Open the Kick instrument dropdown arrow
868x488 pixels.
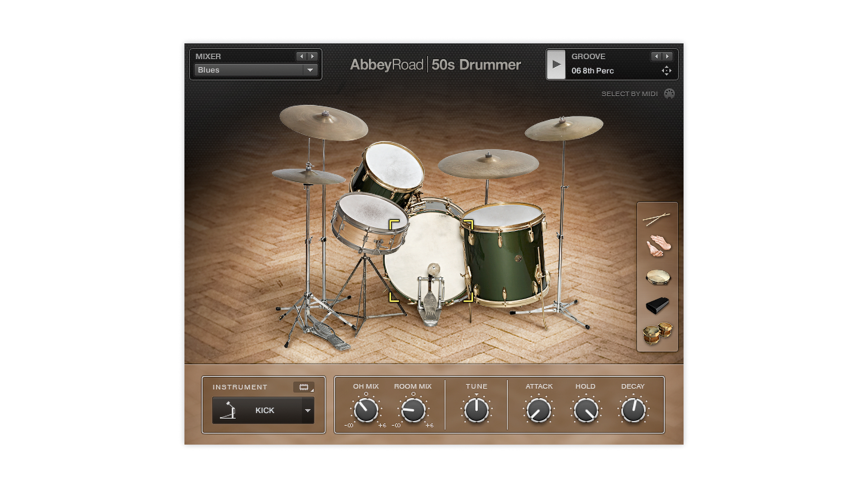[x=308, y=410]
